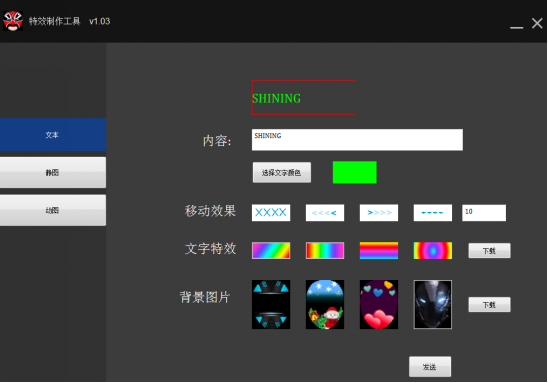Pick the robot mask background image
This screenshot has width=548, height=383.
click(433, 304)
